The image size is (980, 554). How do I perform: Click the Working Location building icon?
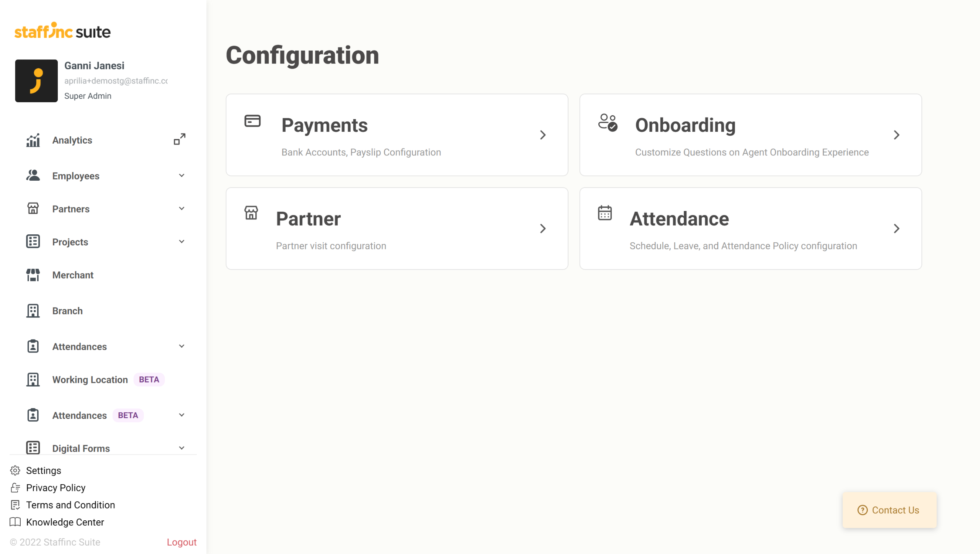pyautogui.click(x=33, y=379)
